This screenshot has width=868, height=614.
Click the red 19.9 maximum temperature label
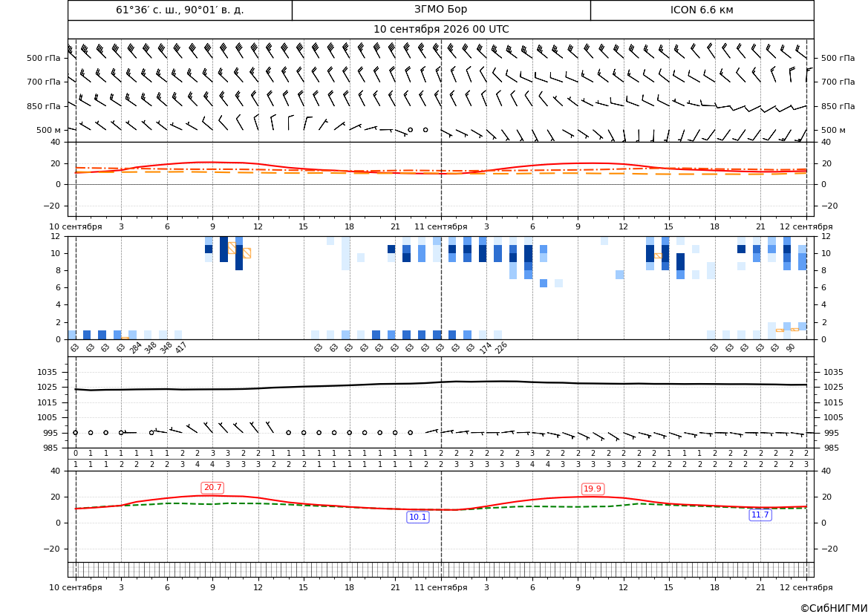[593, 489]
